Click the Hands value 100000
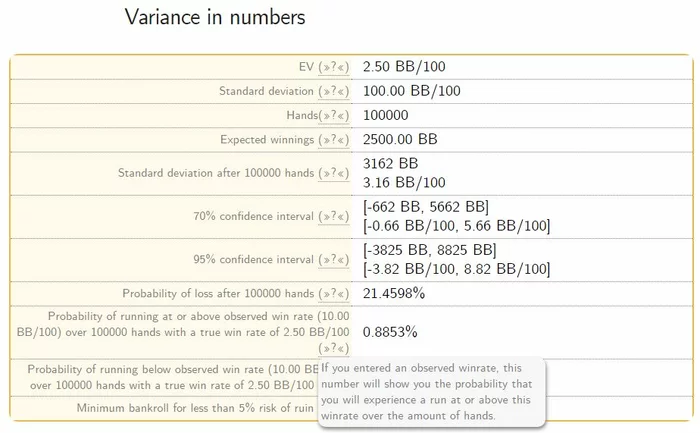700x433 pixels. pos(386,116)
